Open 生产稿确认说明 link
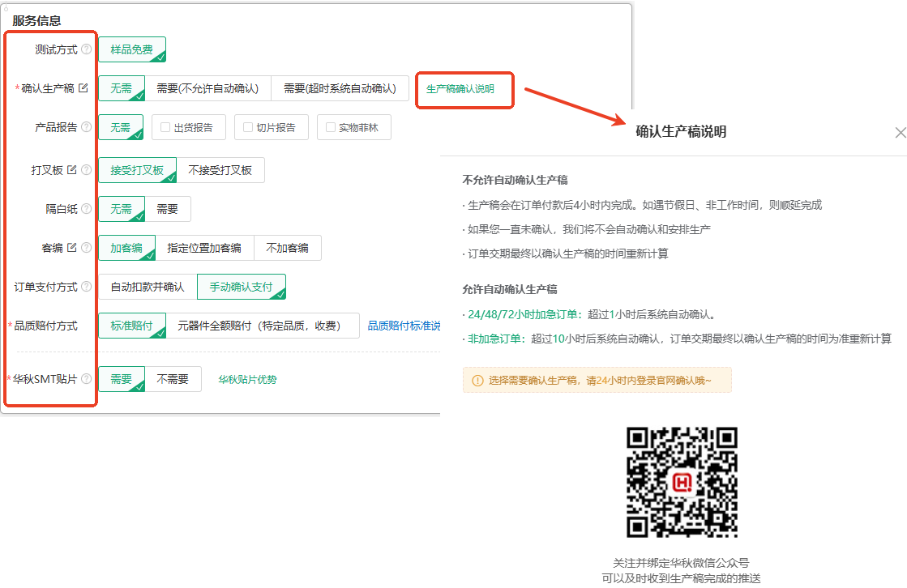The height and width of the screenshot is (588, 907). [x=460, y=89]
